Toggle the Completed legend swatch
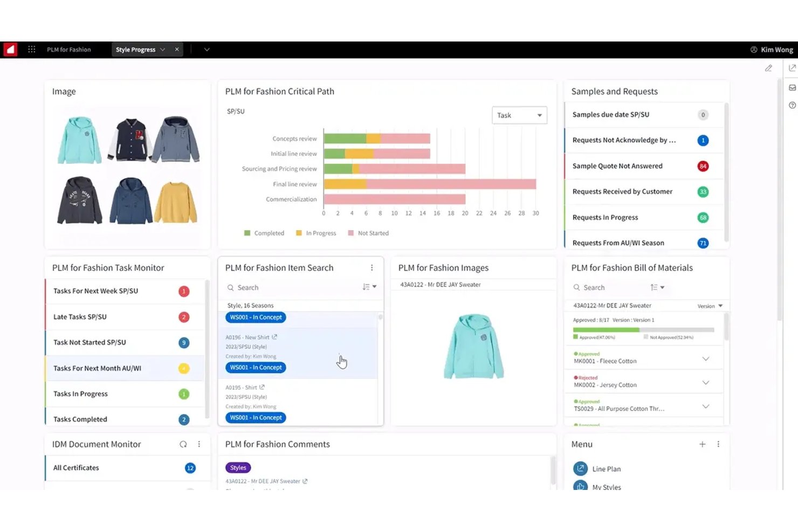Image resolution: width=798 pixels, height=532 pixels. click(x=247, y=233)
